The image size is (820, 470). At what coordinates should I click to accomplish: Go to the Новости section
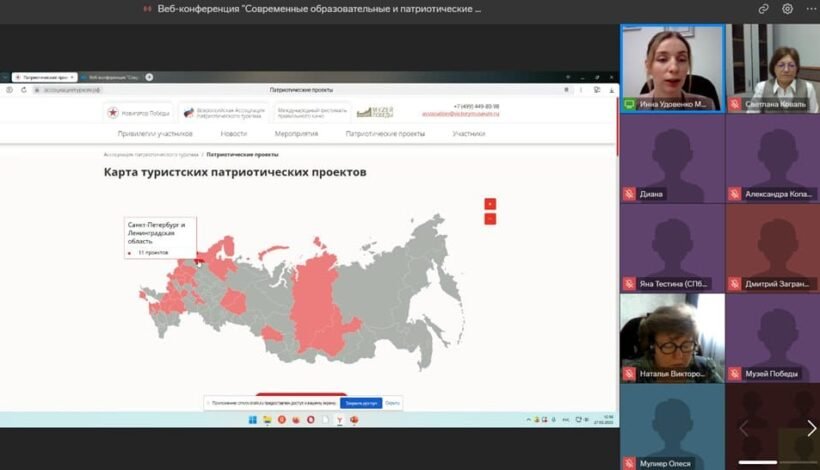[234, 133]
